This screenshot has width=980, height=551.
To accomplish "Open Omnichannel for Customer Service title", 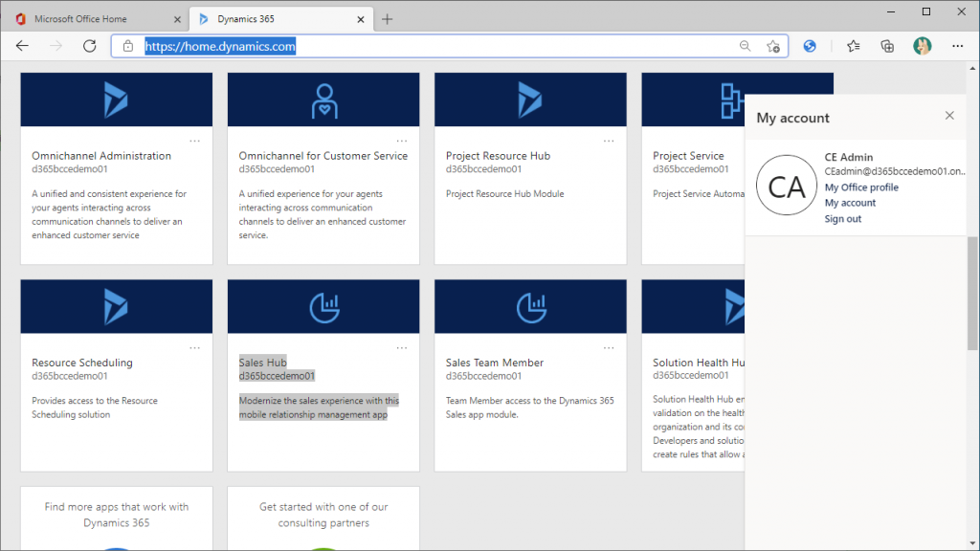I will [x=323, y=156].
